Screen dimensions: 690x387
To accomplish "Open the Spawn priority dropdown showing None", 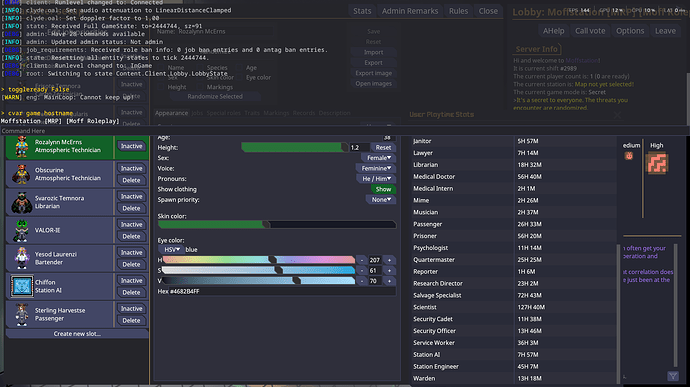I will coord(381,200).
